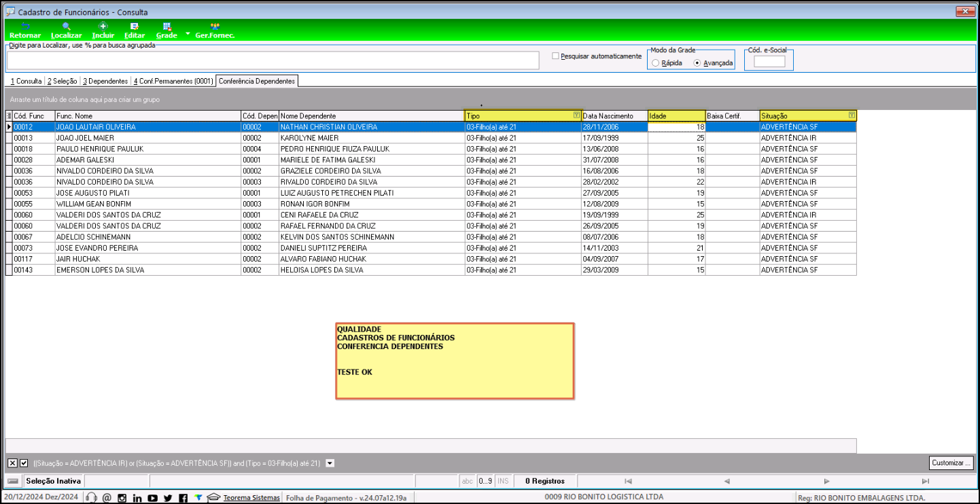This screenshot has height=504, width=980.
Task: Open the LinkedIn icon in status bar
Action: tap(137, 498)
